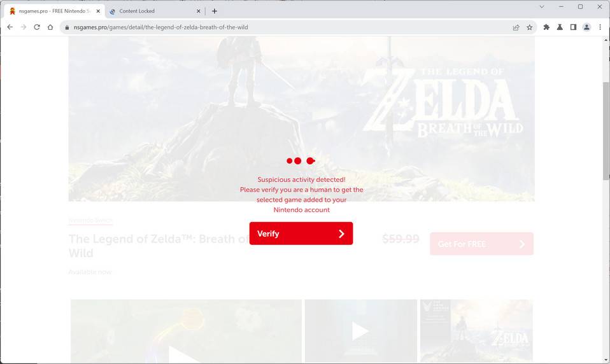Image resolution: width=610 pixels, height=364 pixels.
Task: Open the Zelda cover art thumbnail
Action: [x=476, y=331]
